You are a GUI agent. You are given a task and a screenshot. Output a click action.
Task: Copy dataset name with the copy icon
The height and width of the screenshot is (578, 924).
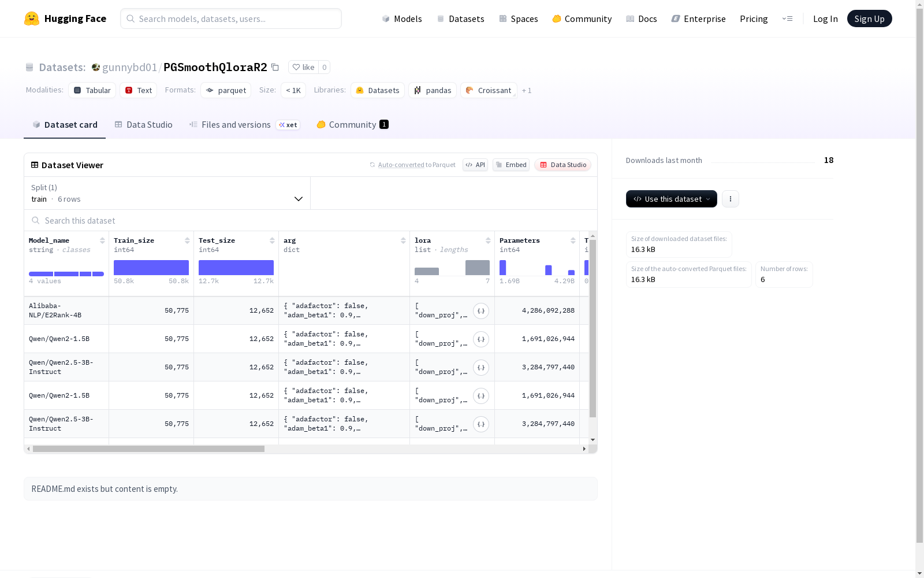click(x=275, y=68)
